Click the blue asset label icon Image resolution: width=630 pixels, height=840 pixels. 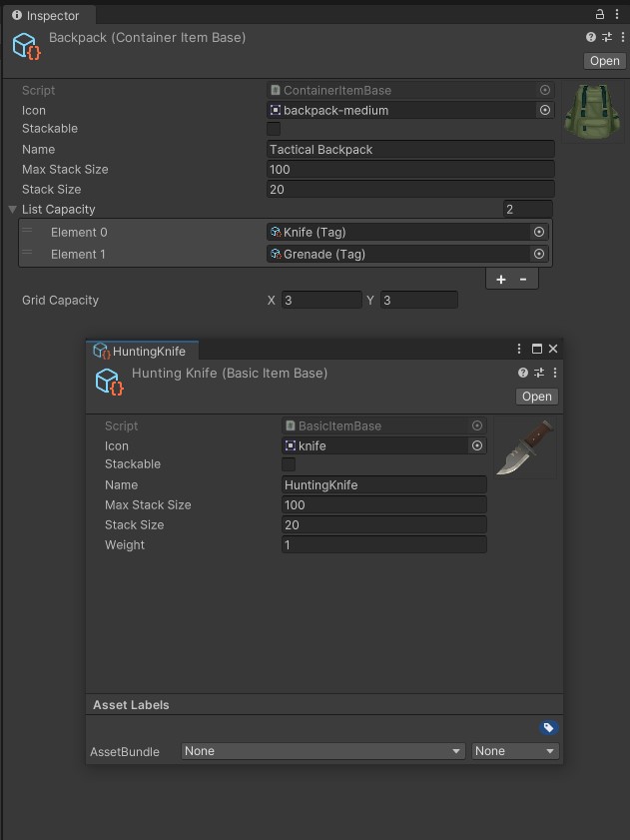click(548, 728)
